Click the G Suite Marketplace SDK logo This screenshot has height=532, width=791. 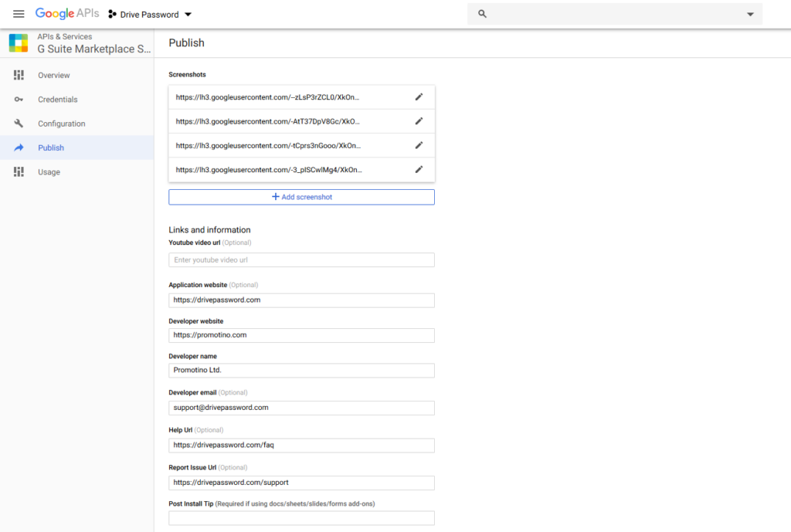tap(19, 43)
